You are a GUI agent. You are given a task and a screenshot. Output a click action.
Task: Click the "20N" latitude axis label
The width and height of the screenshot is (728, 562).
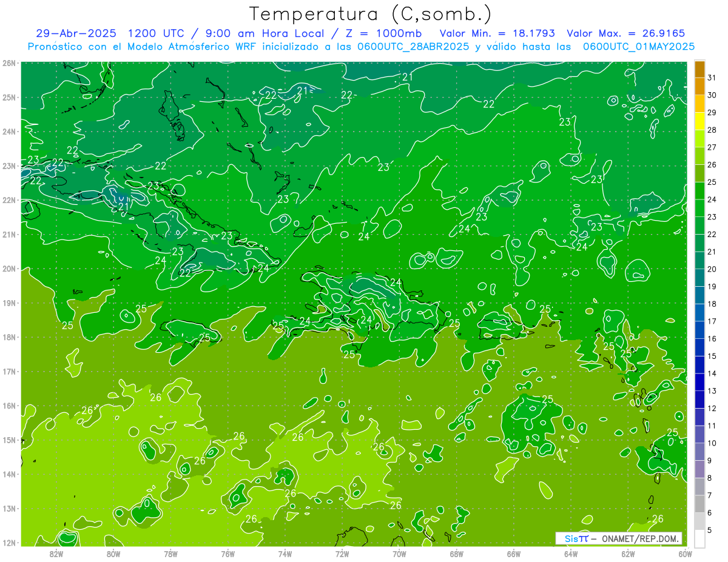[x=9, y=269]
